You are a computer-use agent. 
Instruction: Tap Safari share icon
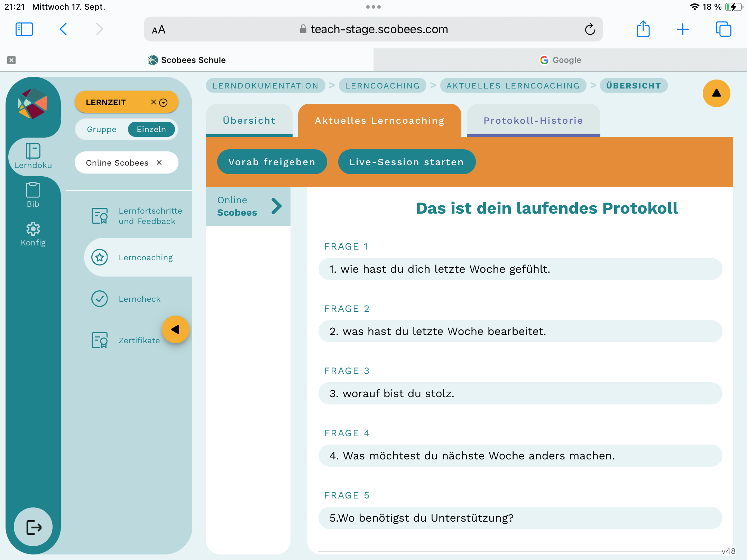coord(643,29)
